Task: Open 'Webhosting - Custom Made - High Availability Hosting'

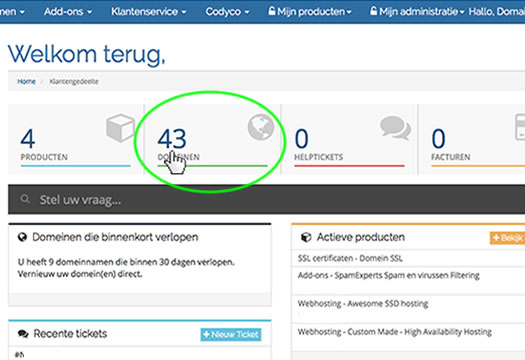Action: 395,332
